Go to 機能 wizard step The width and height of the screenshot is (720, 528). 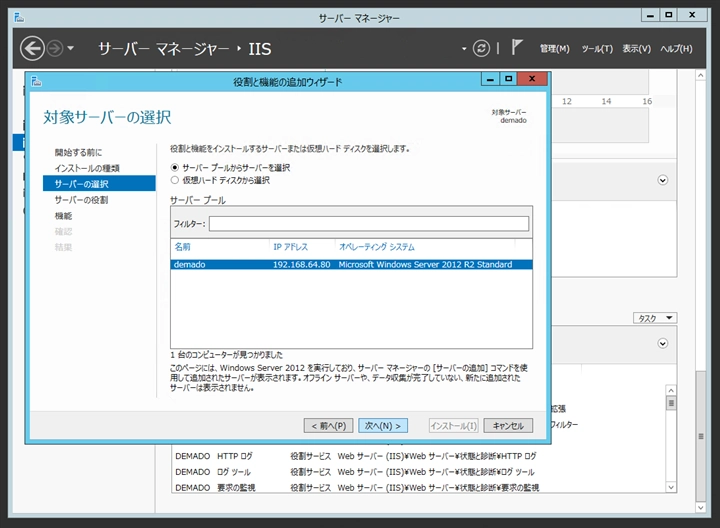pyautogui.click(x=63, y=216)
